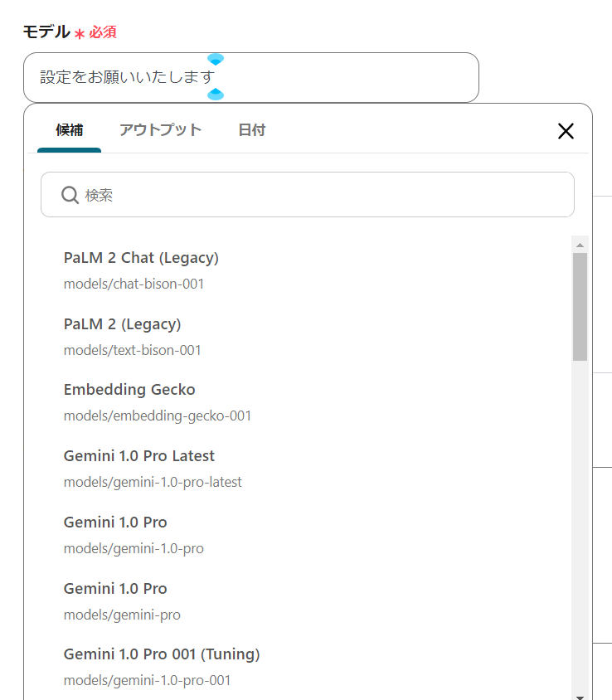612x700 pixels.
Task: Click the model list scrollbar thumb
Action: pos(580,307)
